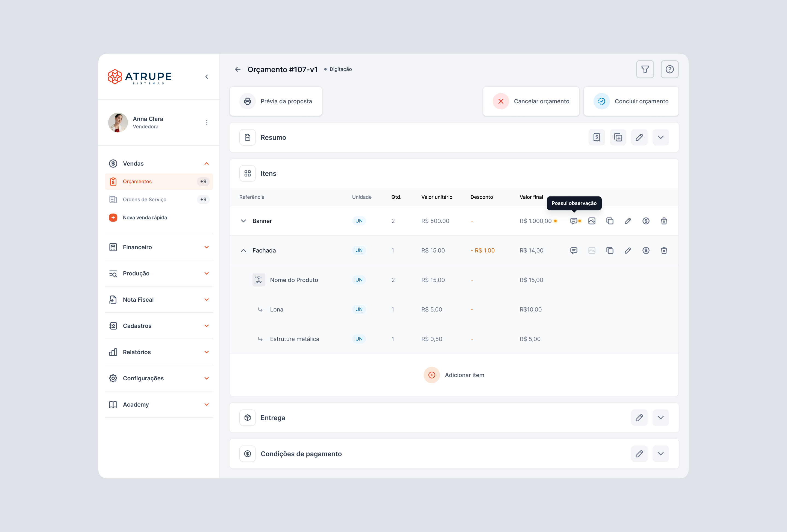Viewport: 787px width, 532px height.
Task: Open the filter funnel icon at top right
Action: (645, 69)
